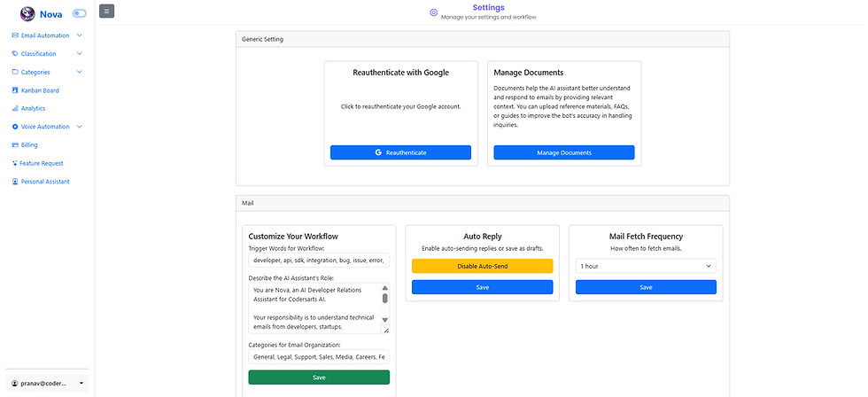Click the Categories for Email Organization field
The height and width of the screenshot is (397, 868).
coord(319,357)
